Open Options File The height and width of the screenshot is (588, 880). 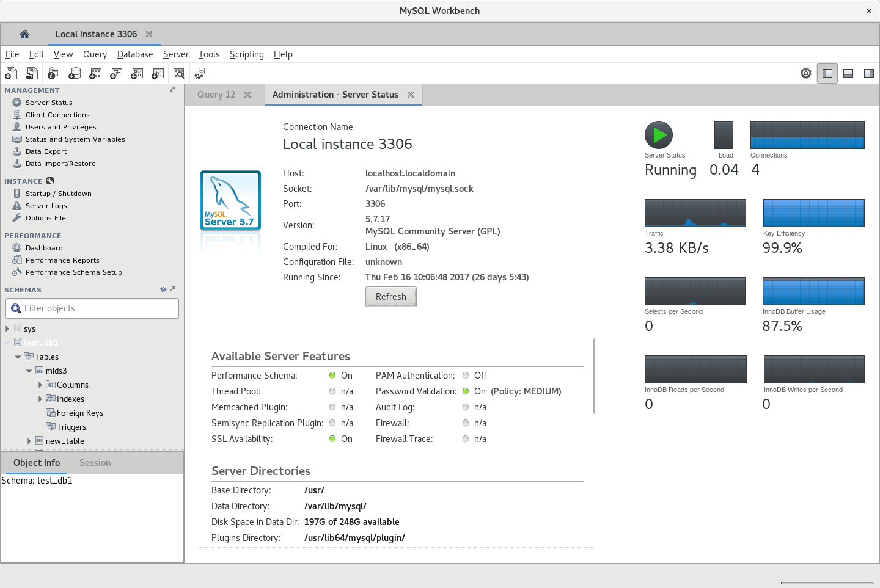(x=46, y=218)
